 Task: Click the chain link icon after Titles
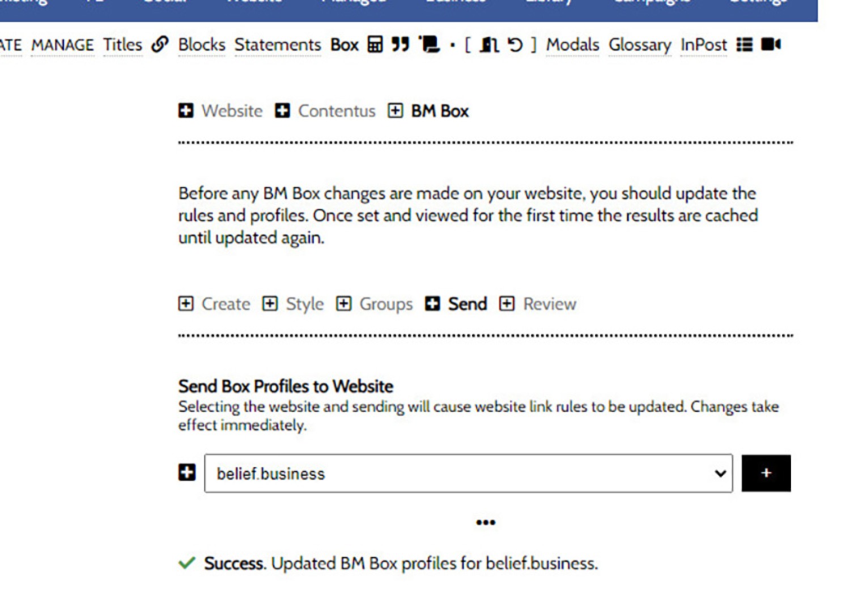(160, 44)
